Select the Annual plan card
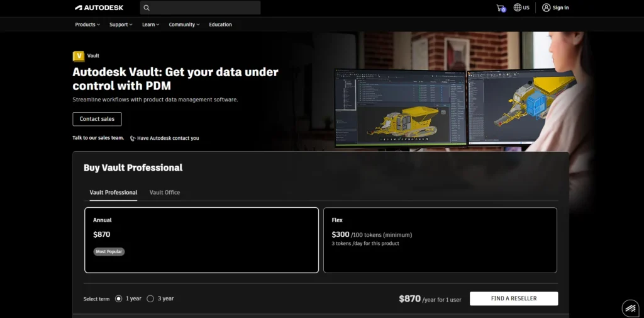644x318 pixels. [202, 241]
